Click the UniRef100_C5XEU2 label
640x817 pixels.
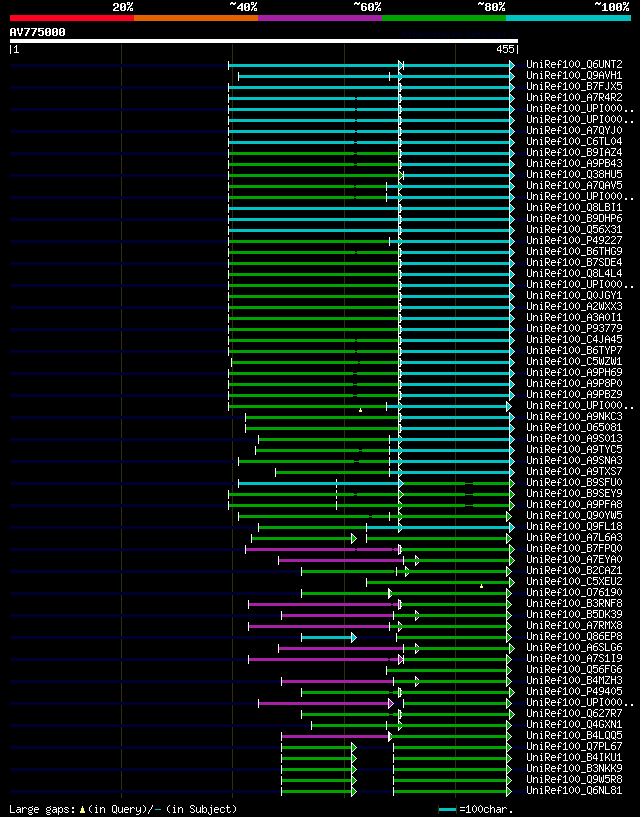[x=574, y=581]
